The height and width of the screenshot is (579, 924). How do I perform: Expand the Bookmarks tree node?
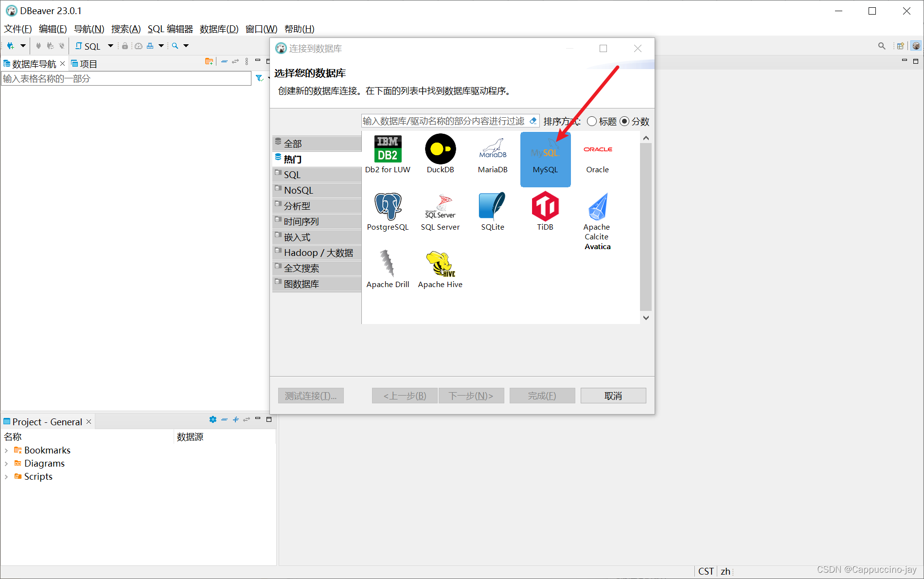(x=6, y=451)
